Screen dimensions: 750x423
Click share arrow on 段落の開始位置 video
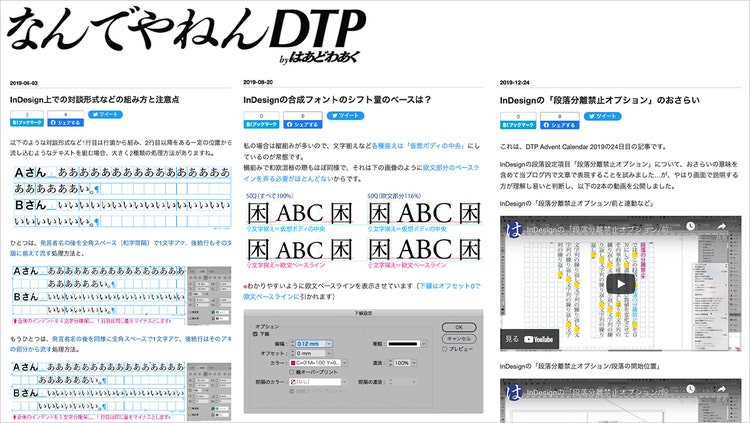click(721, 390)
